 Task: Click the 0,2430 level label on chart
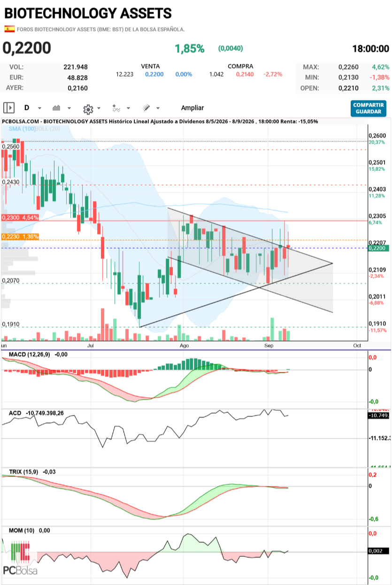tap(11, 182)
